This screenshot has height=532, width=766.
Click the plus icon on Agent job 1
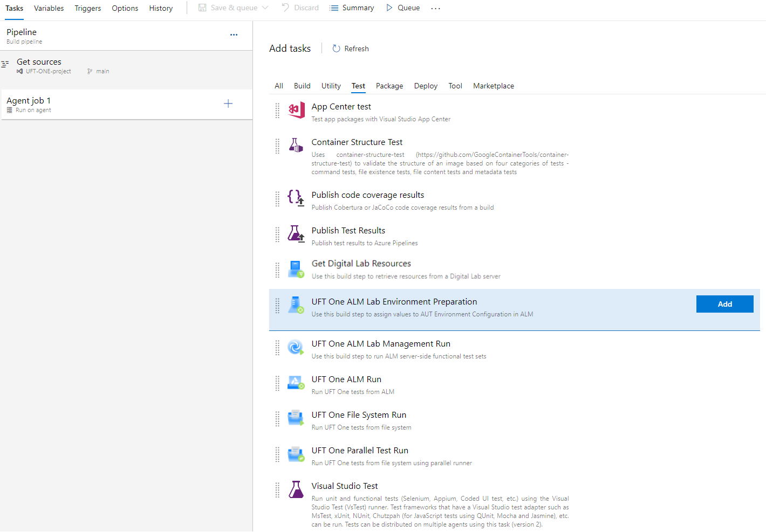pyautogui.click(x=228, y=103)
